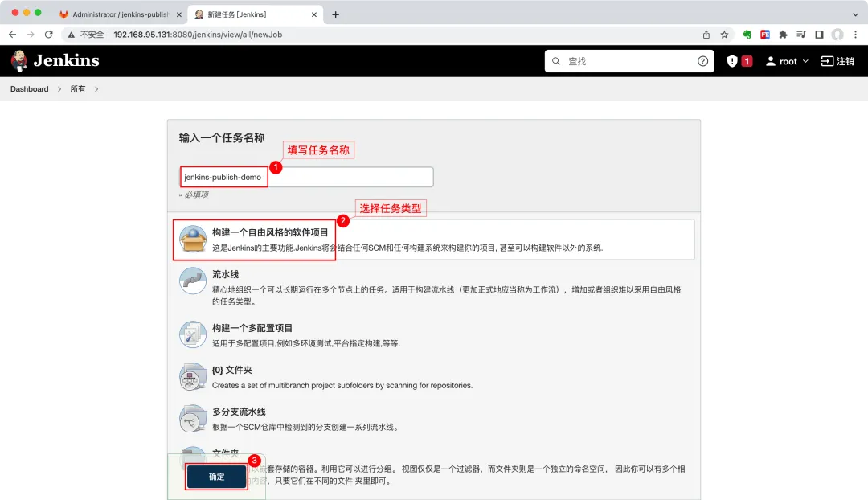Switch to the GitLab Administrator tab
Image resolution: width=868 pixels, height=500 pixels.
tap(121, 14)
